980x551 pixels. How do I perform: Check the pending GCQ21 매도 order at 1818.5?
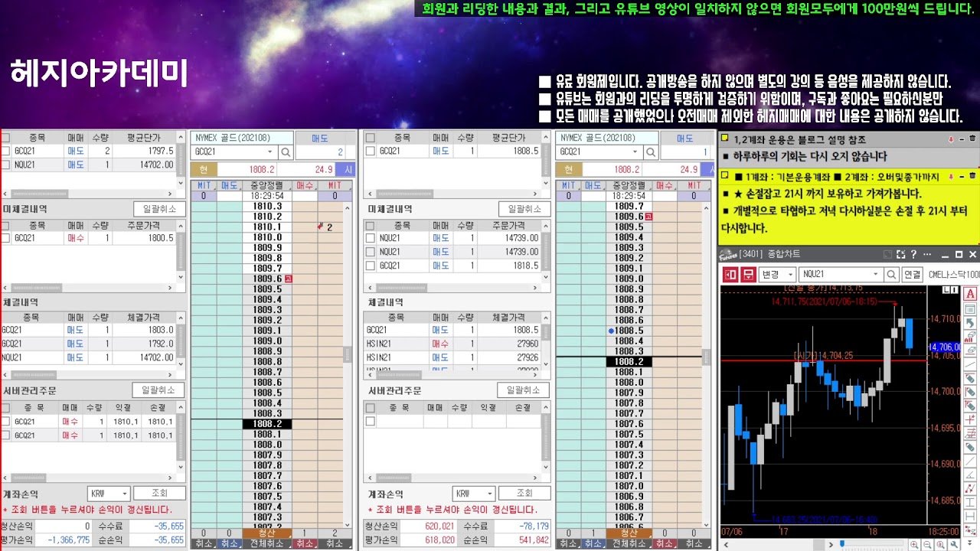371,266
